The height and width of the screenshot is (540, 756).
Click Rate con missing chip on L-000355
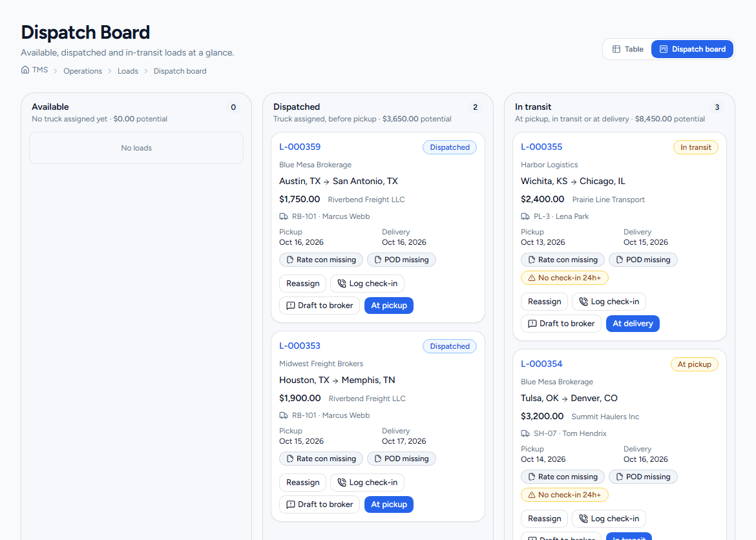click(563, 260)
